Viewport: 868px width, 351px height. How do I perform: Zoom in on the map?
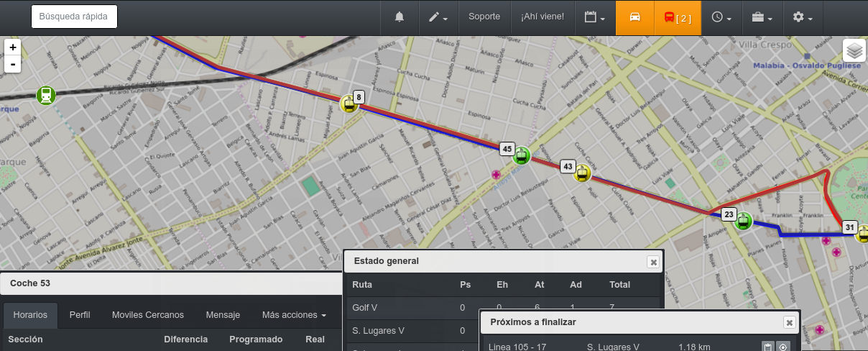(13, 47)
